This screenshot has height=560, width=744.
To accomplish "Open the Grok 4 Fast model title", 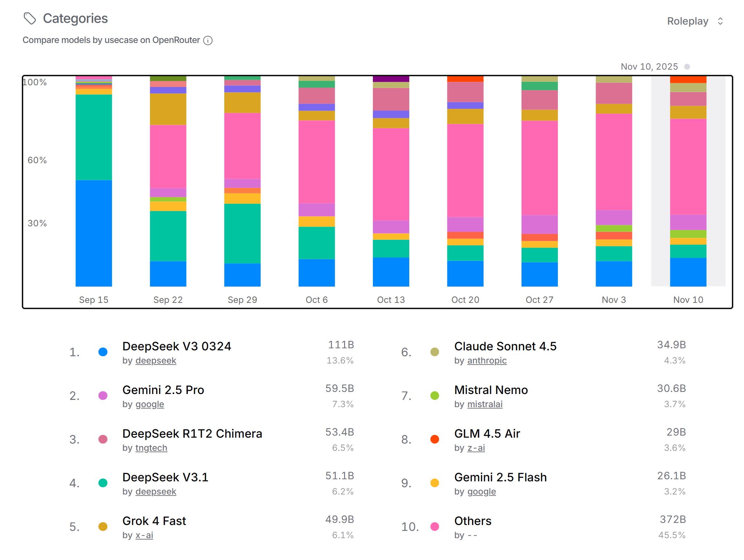I will (x=154, y=521).
